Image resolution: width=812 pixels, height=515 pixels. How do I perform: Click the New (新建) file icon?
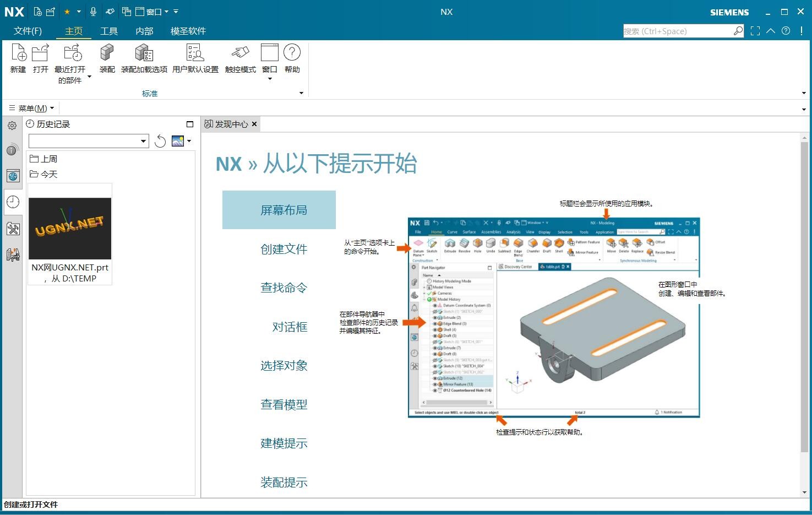[x=18, y=53]
